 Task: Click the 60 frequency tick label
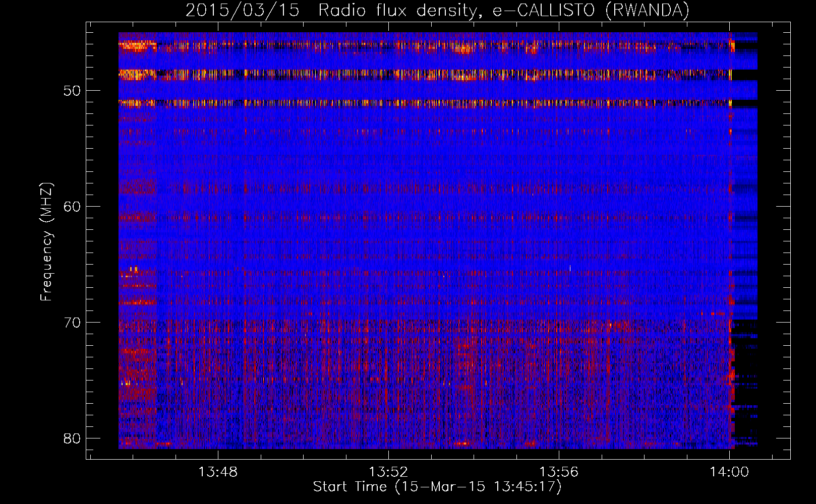tap(73, 207)
